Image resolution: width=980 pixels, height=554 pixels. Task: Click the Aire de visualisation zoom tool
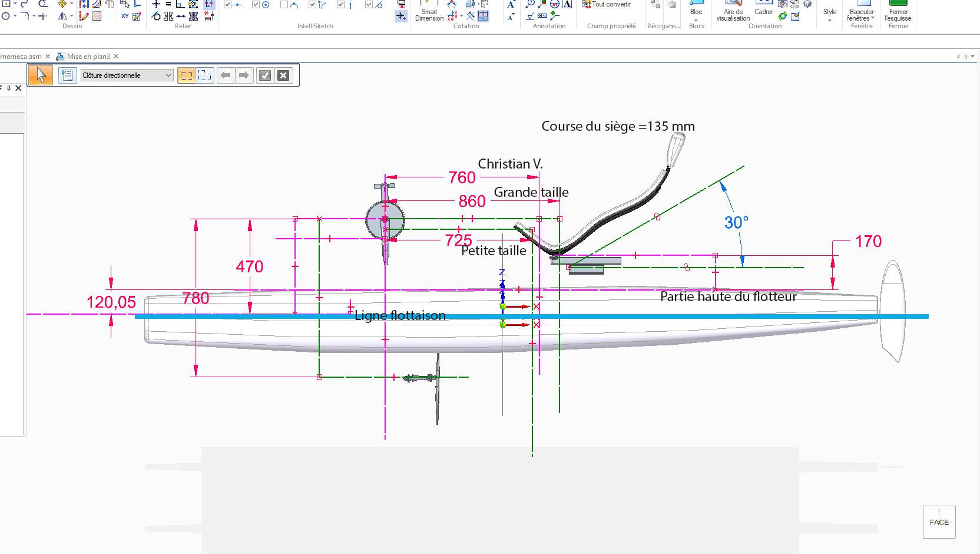733,11
